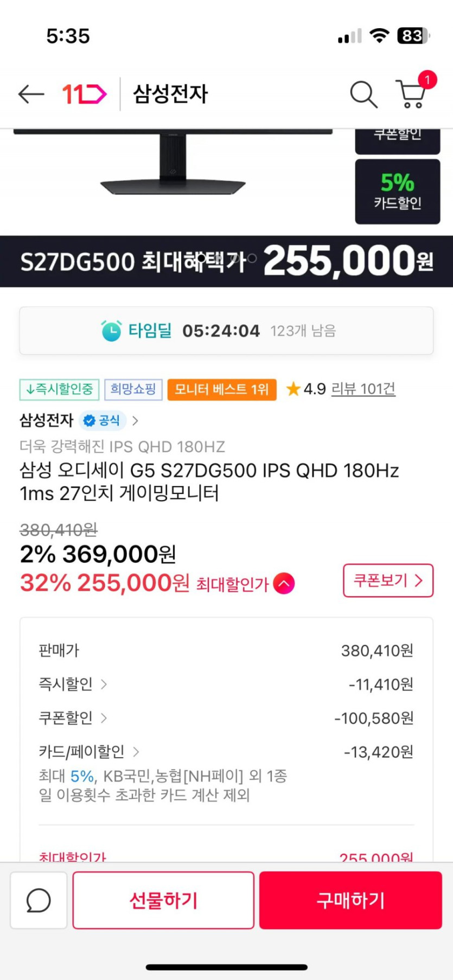
Task: Tap the monitor product image
Action: 174,163
